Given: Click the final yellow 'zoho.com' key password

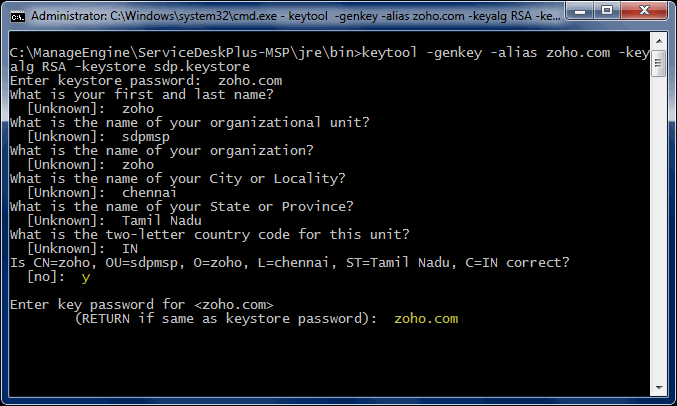Looking at the screenshot, I should click(426, 318).
